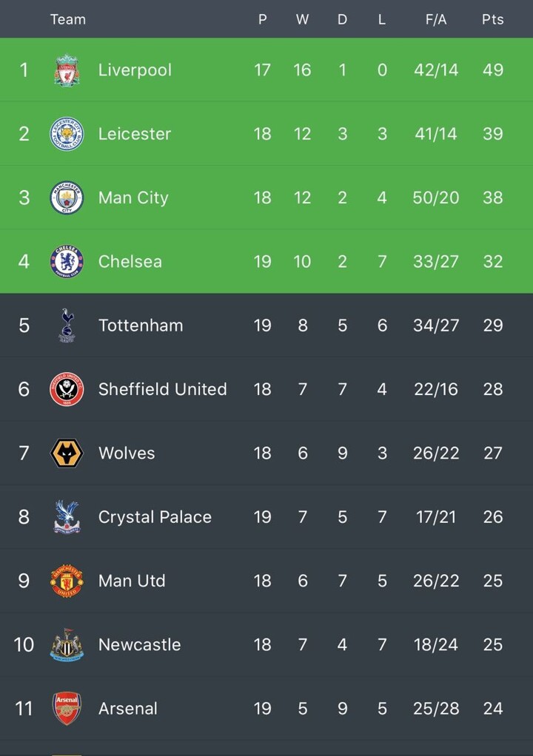Viewport: 533px width, 756px height.
Task: Open Man City crest icon
Action: pos(67,198)
